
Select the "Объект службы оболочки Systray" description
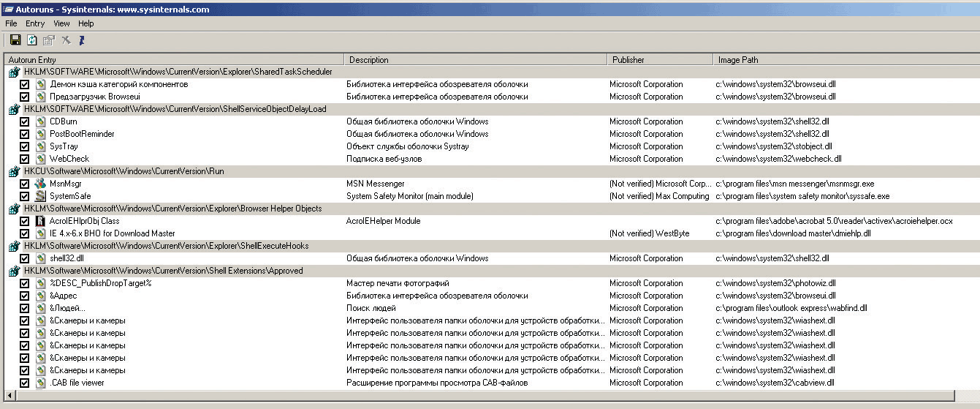408,146
